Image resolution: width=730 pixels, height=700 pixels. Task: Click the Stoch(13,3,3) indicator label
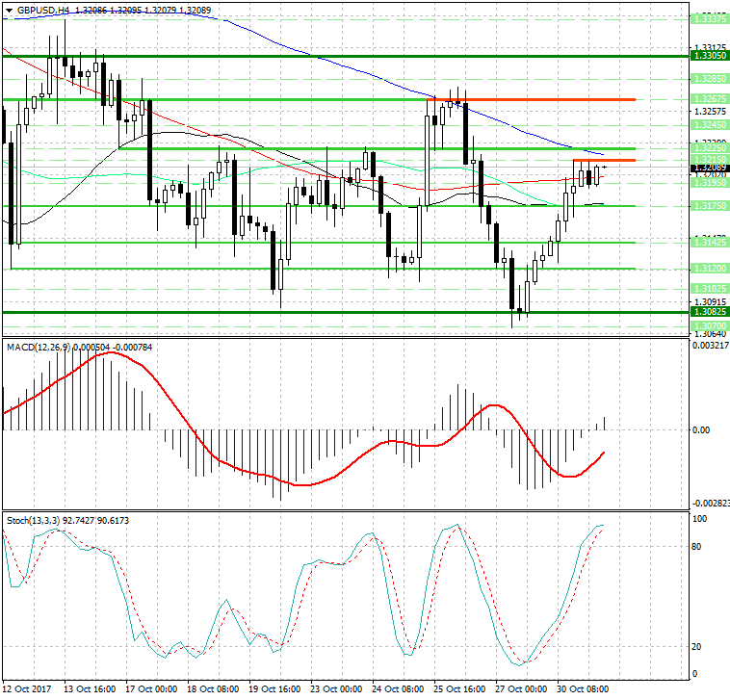[33, 520]
